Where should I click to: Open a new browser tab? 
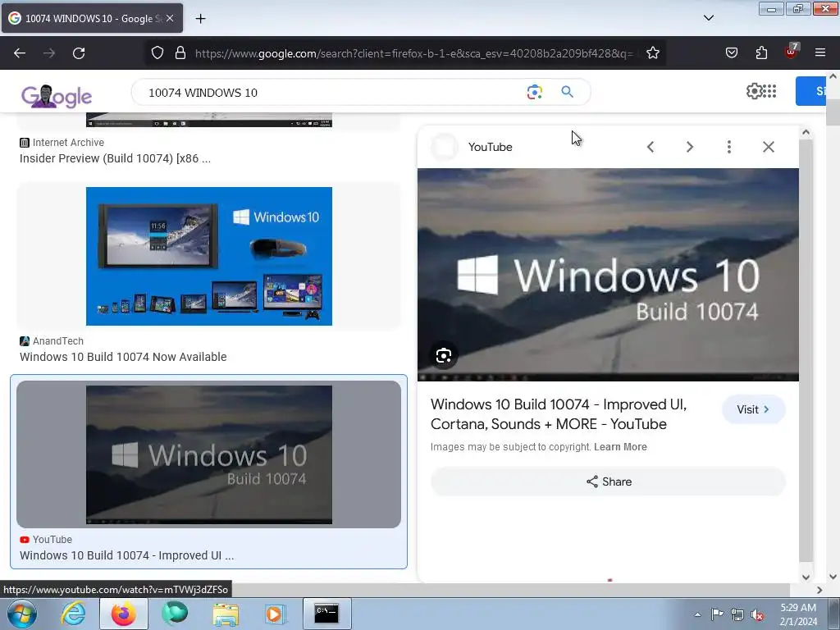click(x=200, y=19)
